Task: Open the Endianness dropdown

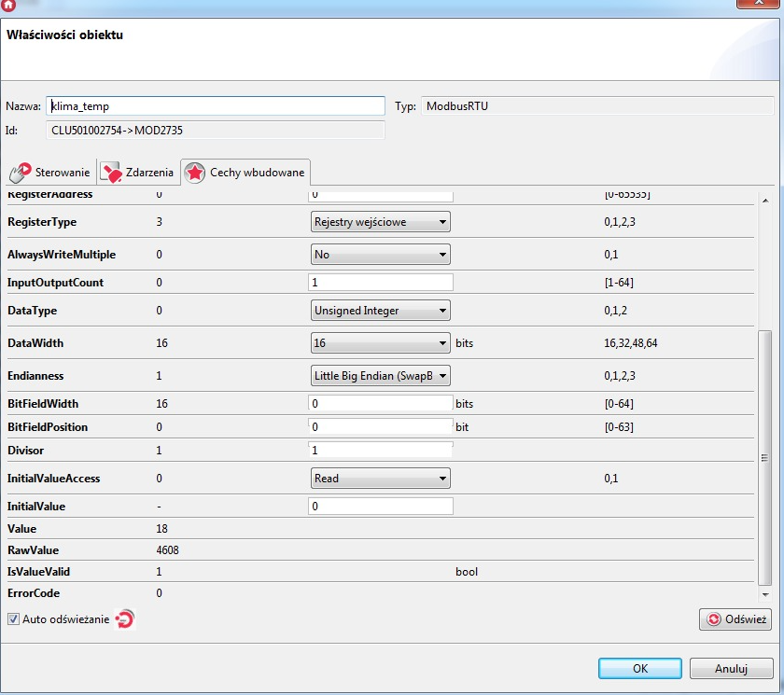Action: (380, 376)
